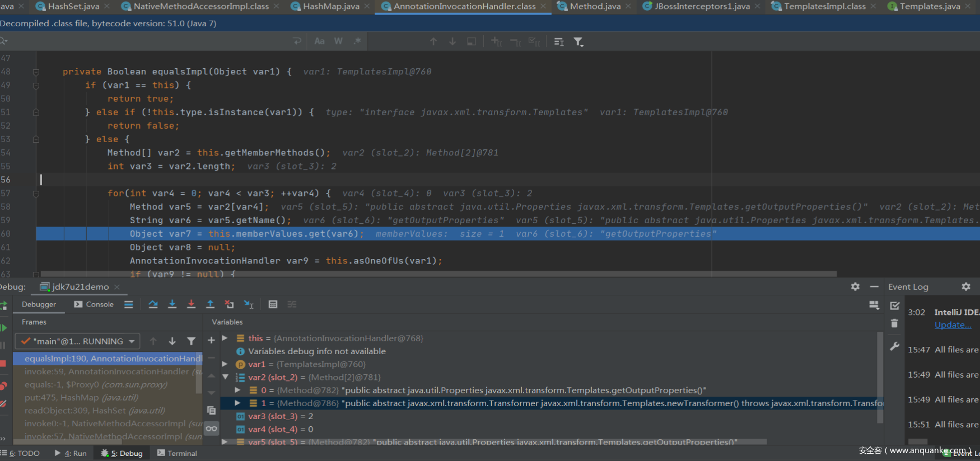This screenshot has height=461, width=980.
Task: Toggle the Words option in the find bar
Action: (x=338, y=41)
